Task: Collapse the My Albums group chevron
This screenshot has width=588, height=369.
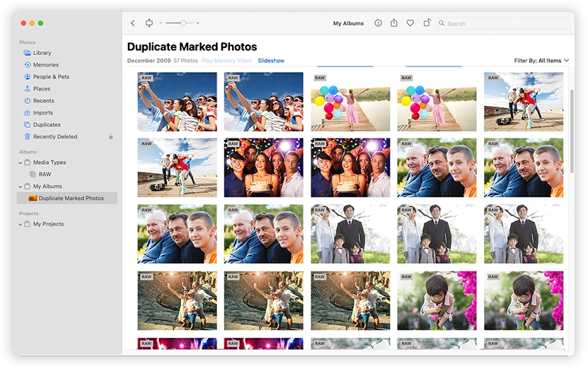Action: pos(21,187)
